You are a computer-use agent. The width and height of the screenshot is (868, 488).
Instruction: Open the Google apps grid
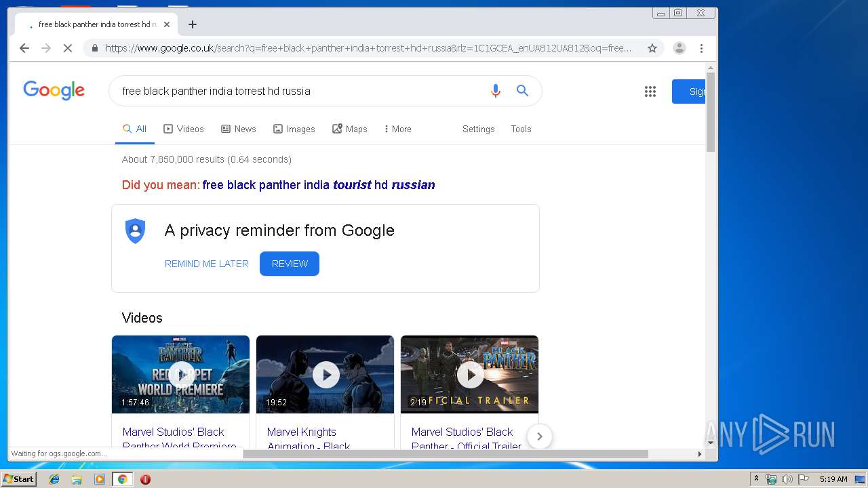[650, 91]
